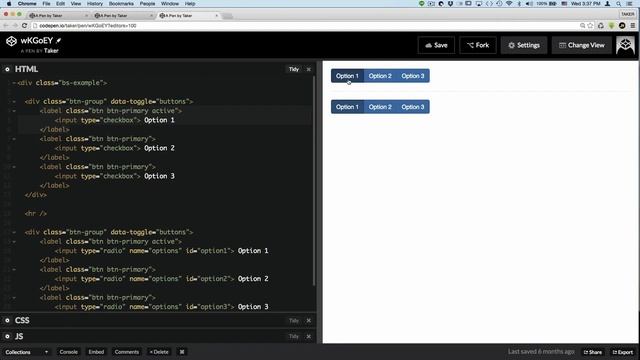Collapse the first btn-group div fold arrow
Image resolution: width=640 pixels, height=360 pixels.
coord(14,102)
